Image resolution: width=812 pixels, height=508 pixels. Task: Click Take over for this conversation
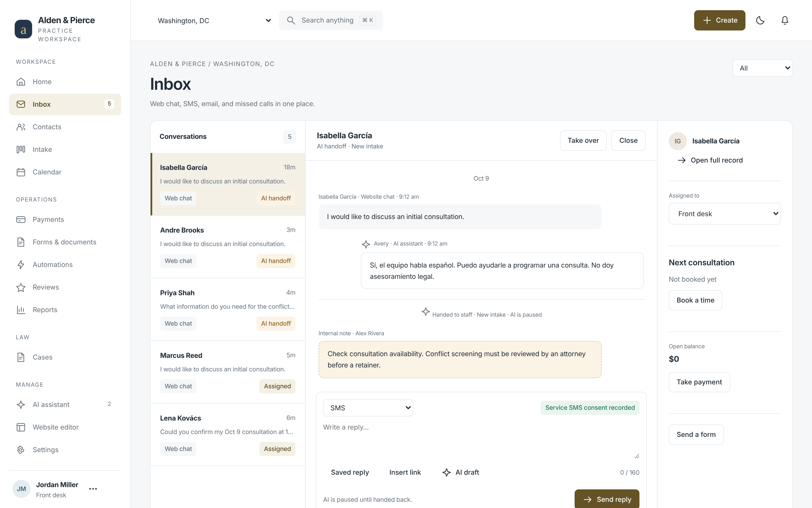[583, 141]
